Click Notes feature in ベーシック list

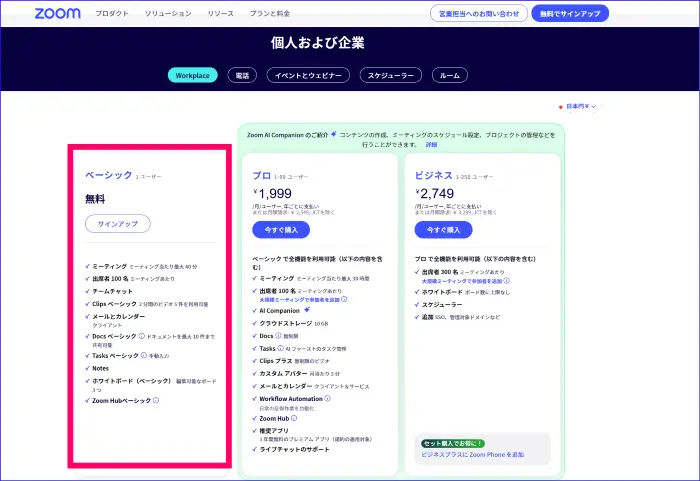tap(100, 368)
